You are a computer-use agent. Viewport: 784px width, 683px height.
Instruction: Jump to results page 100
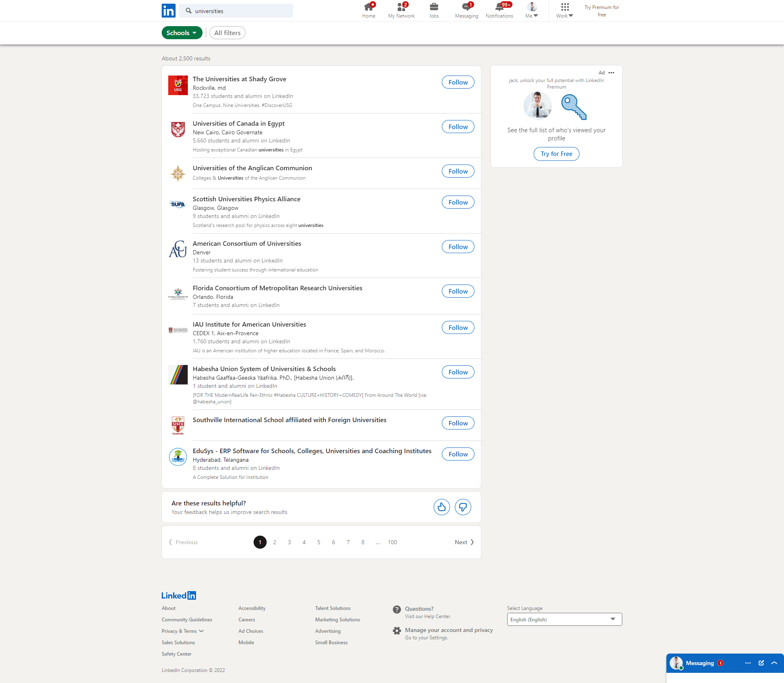tap(392, 542)
